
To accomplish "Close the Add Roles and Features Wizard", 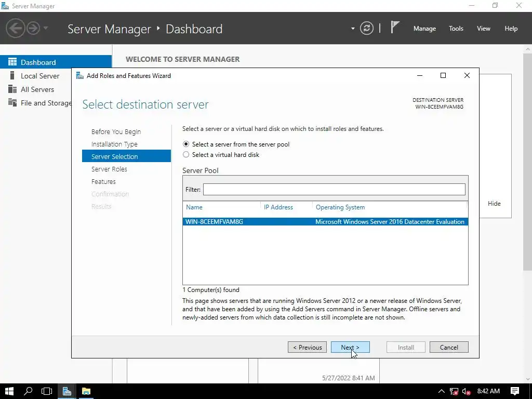I will click(x=467, y=75).
